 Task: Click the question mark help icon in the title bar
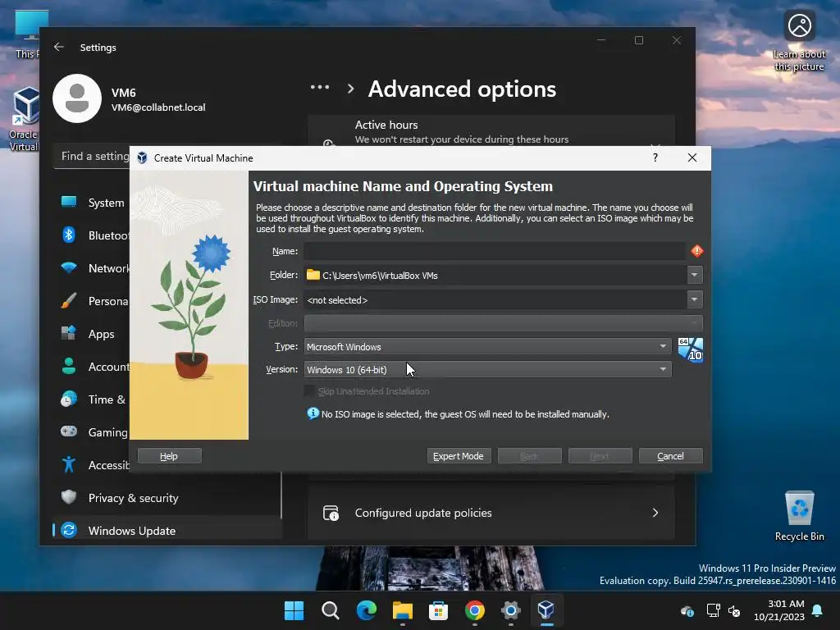pyautogui.click(x=655, y=157)
